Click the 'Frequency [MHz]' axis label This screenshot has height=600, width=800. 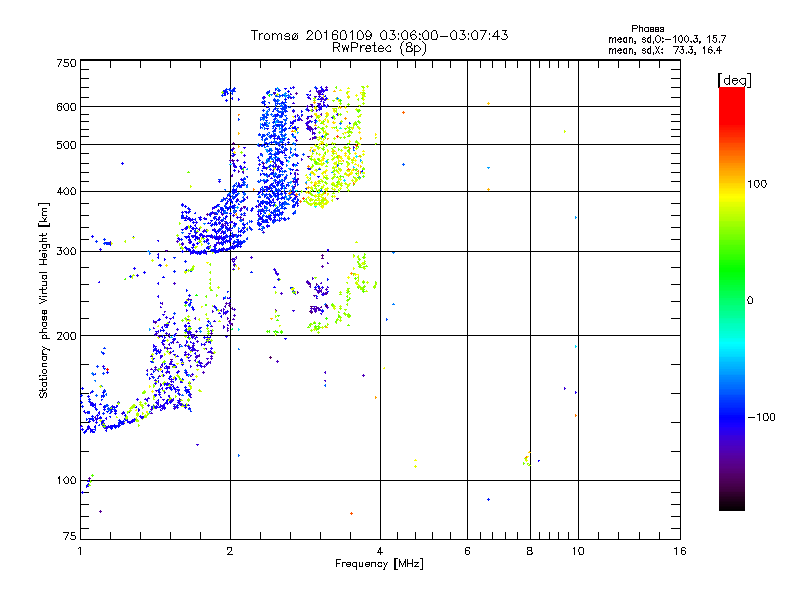pyautogui.click(x=379, y=564)
